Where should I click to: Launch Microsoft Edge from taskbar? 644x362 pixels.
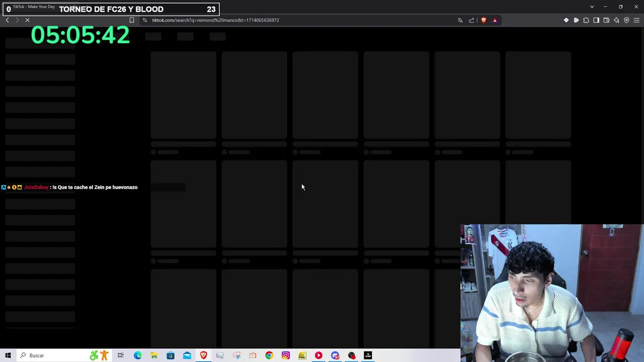point(137,355)
